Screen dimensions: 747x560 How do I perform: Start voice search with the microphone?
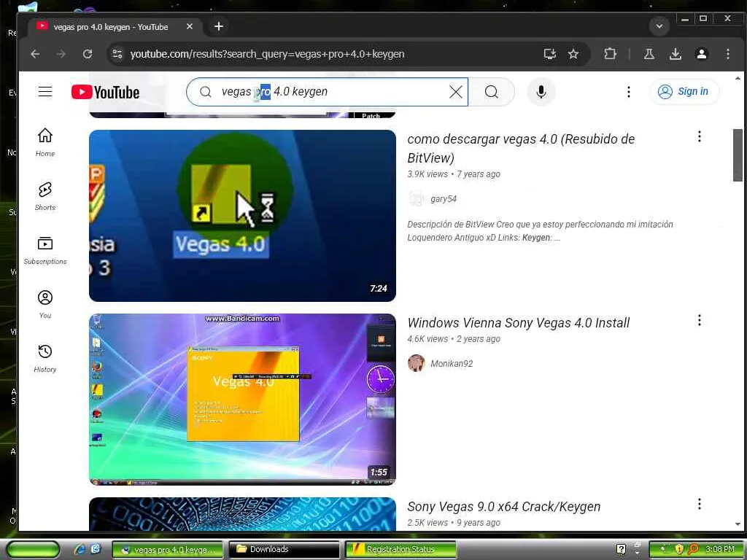(541, 92)
